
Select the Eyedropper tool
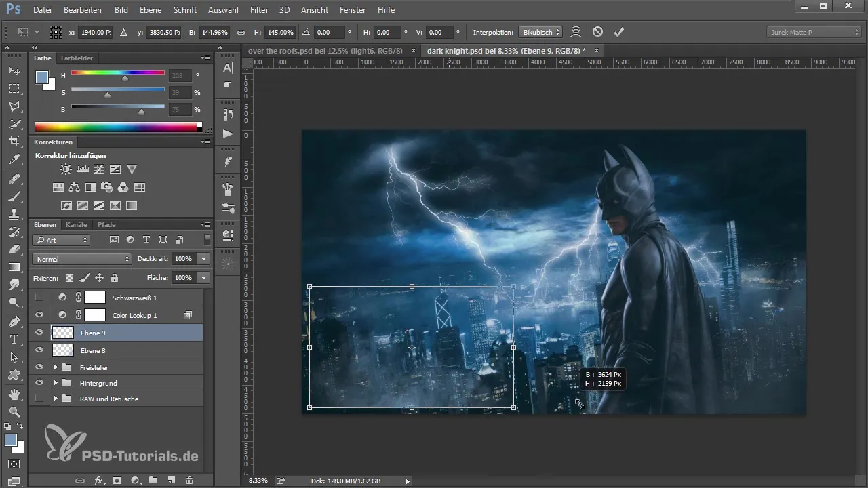coord(14,159)
